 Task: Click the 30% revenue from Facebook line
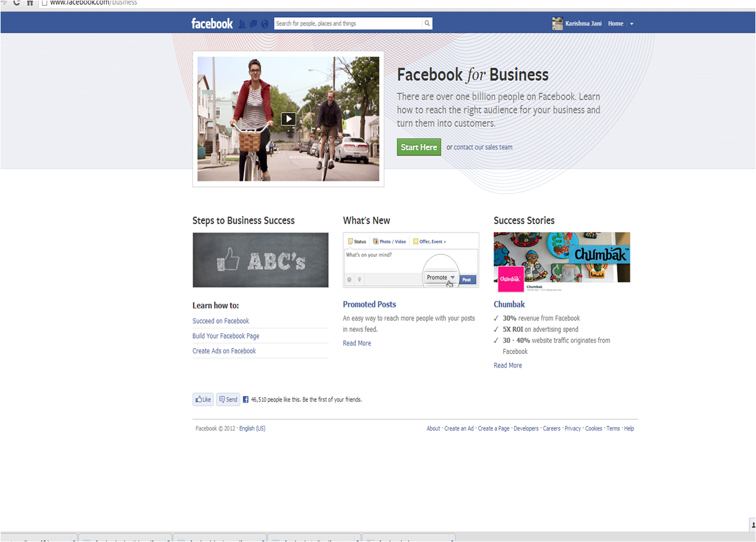(x=542, y=318)
